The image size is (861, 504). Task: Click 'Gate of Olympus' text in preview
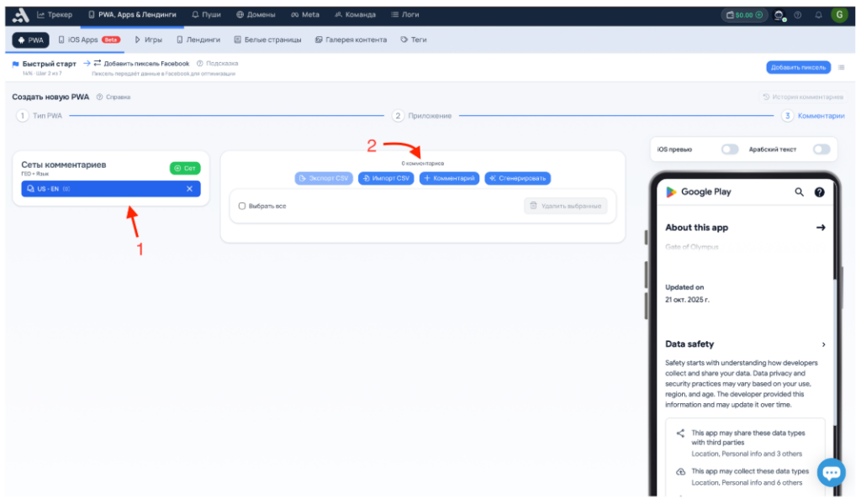click(692, 247)
